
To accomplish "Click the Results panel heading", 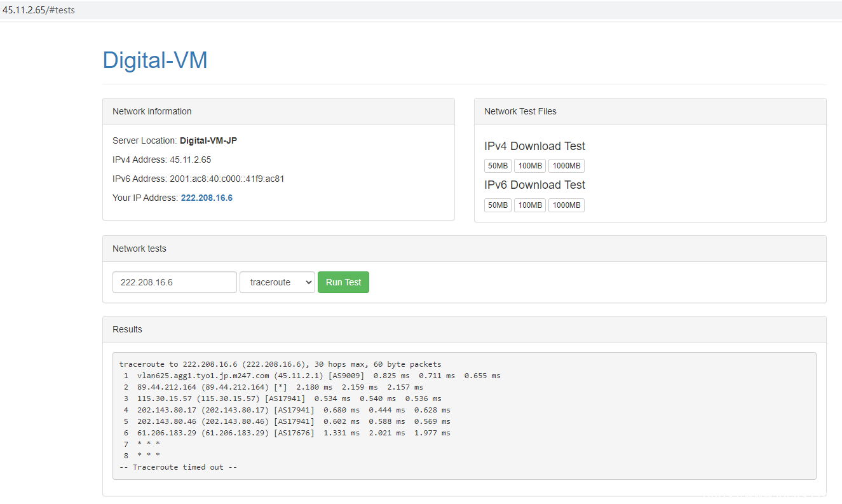I will point(127,329).
